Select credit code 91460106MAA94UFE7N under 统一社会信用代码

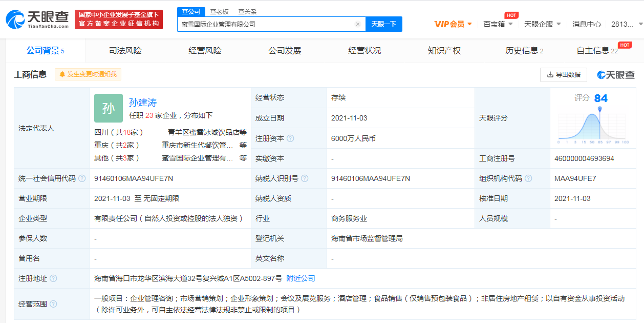point(134,178)
